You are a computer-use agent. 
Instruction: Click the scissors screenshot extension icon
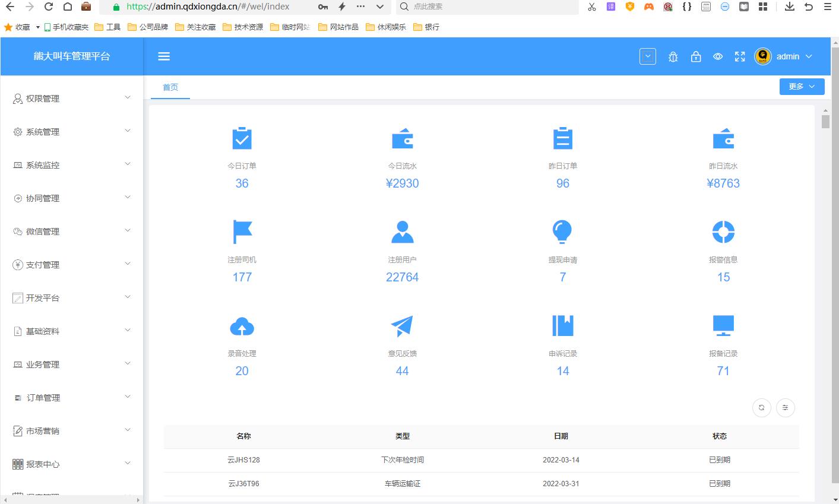[591, 7]
